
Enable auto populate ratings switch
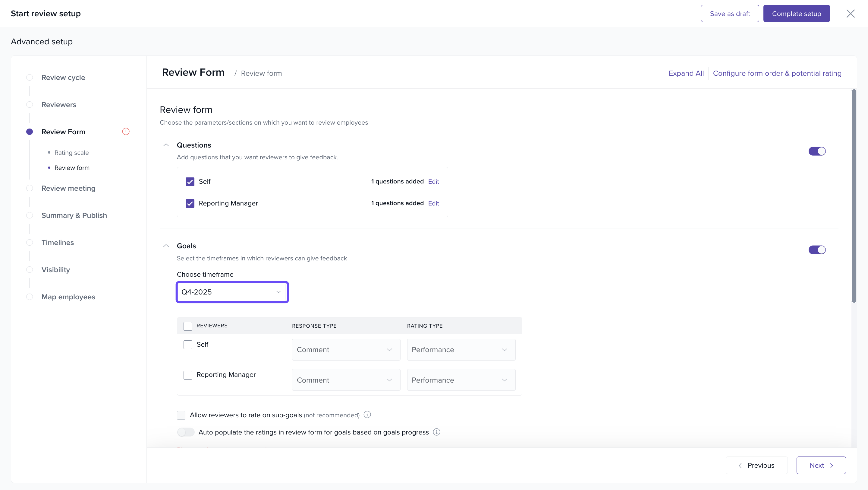[x=186, y=432]
